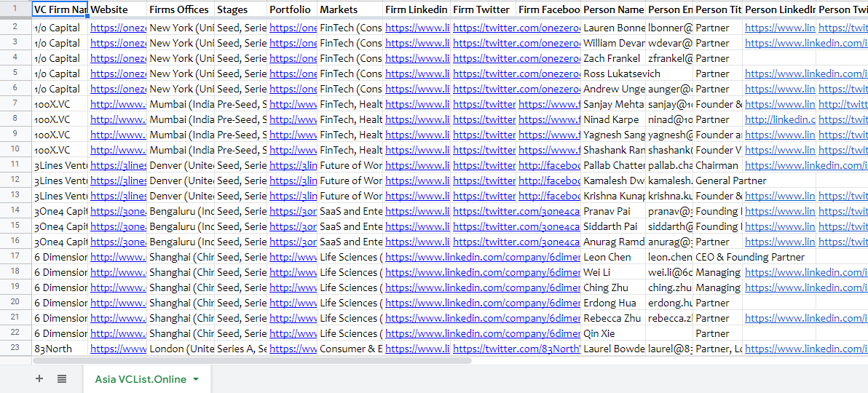Select the Firm Linkedin header cell
Image resolution: width=868 pixels, height=393 pixels.
[417, 9]
